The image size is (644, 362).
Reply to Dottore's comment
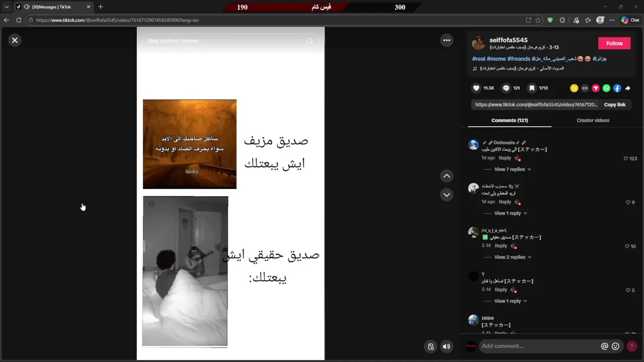[505, 158]
